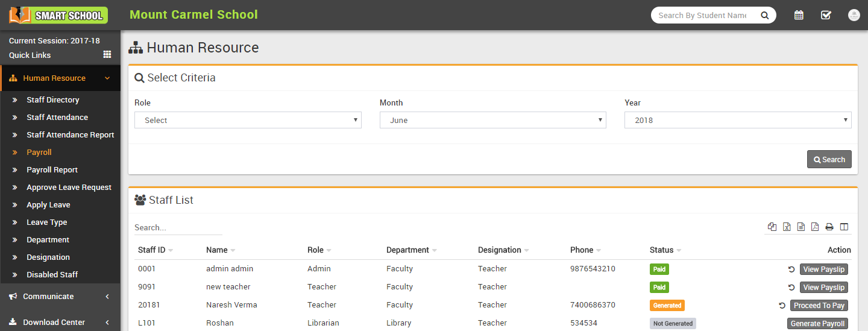This screenshot has height=331, width=868.
Task: Print the staff list
Action: point(829,227)
